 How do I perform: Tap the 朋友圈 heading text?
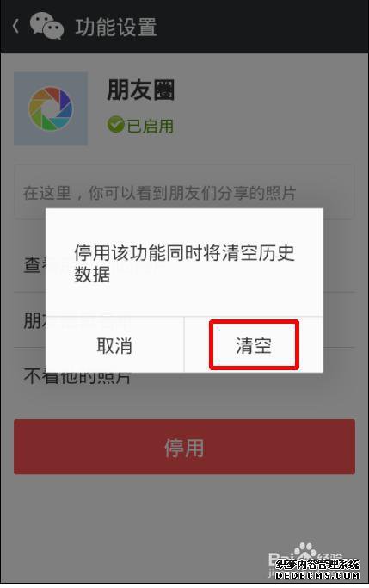pyautogui.click(x=140, y=90)
